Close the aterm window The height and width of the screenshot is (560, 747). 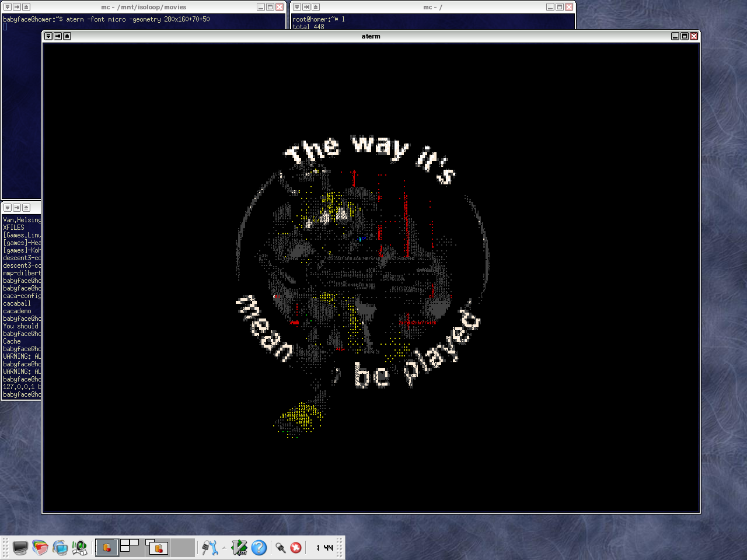click(694, 36)
